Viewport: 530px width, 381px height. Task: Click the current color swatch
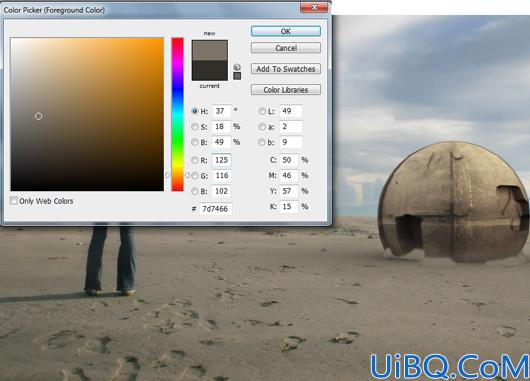pyautogui.click(x=210, y=71)
